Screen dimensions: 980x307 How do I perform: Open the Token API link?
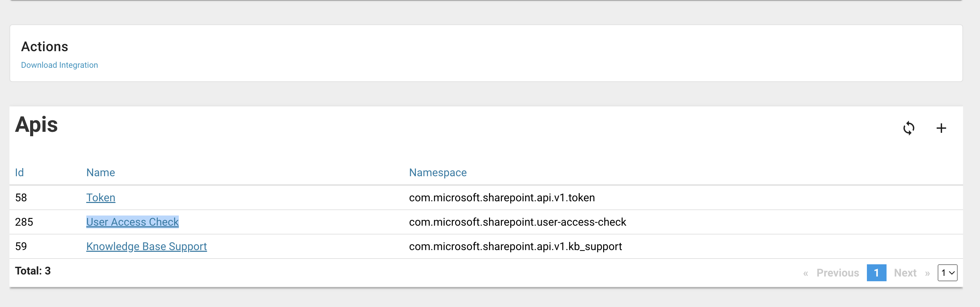click(x=101, y=198)
